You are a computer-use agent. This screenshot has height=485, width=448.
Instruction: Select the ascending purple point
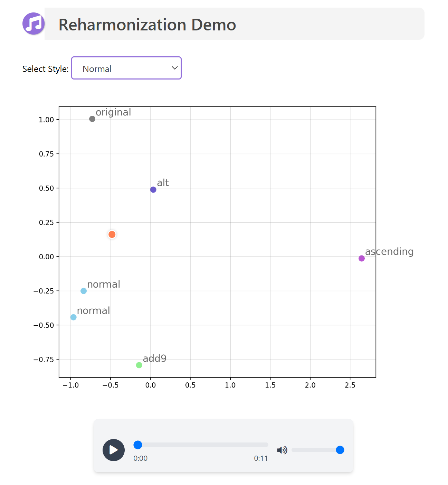point(362,259)
